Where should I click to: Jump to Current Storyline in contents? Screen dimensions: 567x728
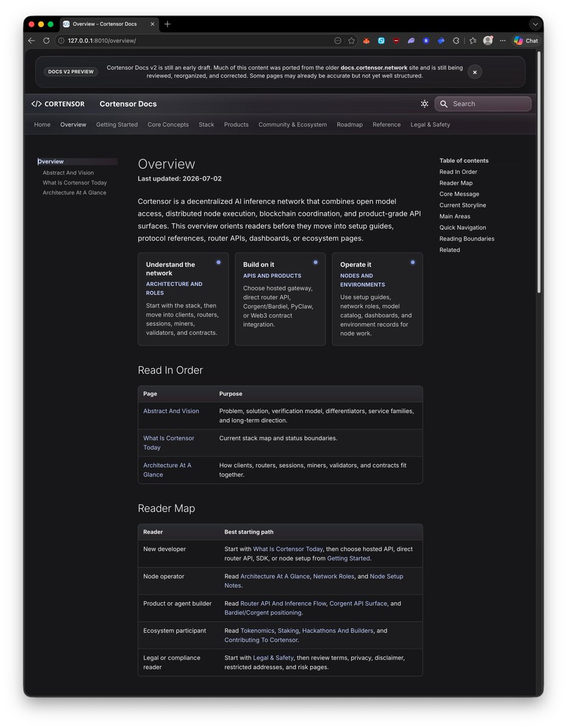point(463,205)
